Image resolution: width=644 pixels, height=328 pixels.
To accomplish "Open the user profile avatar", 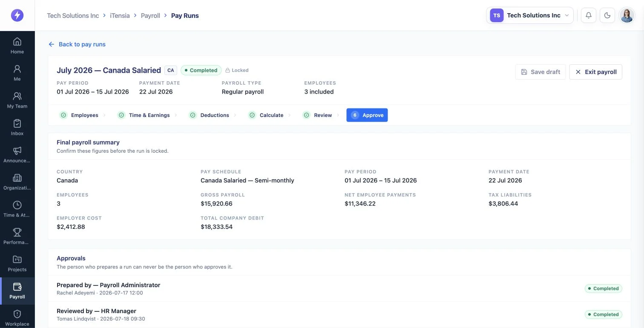I will coord(627,15).
